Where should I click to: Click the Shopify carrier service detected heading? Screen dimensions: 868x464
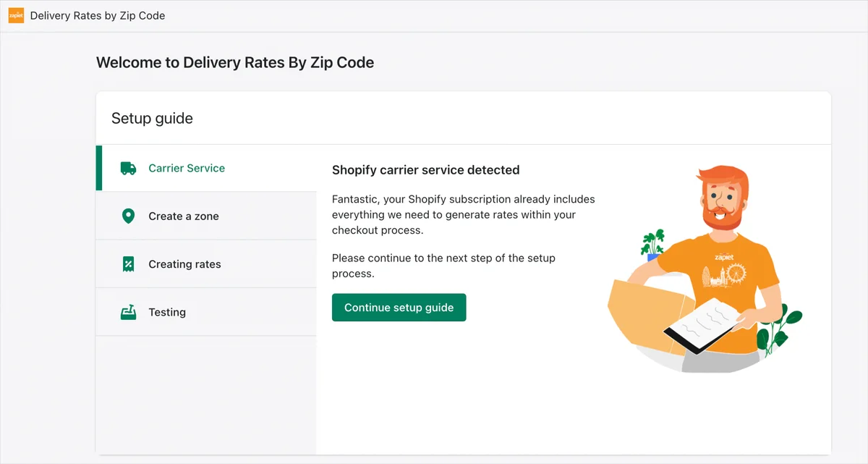pyautogui.click(x=426, y=170)
